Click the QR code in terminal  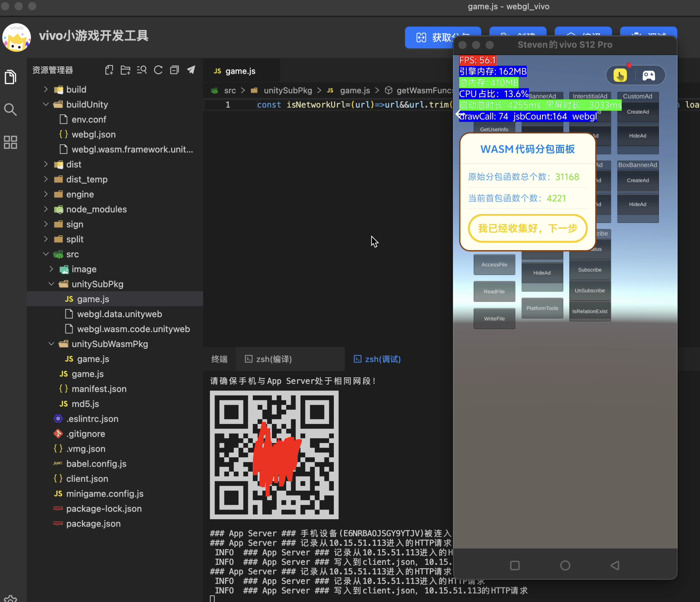pos(274,455)
